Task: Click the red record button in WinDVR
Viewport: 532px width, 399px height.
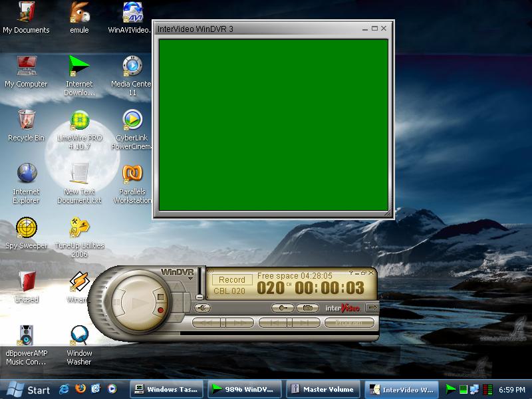Action: coord(160,310)
